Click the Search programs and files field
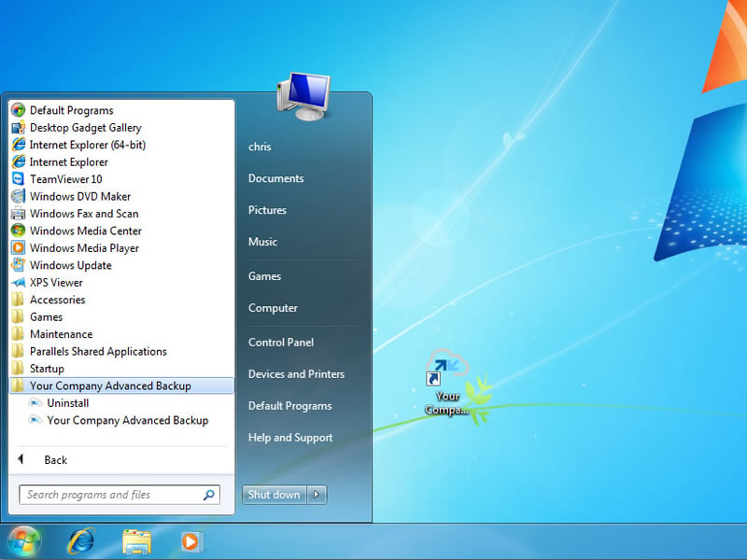 (x=120, y=495)
